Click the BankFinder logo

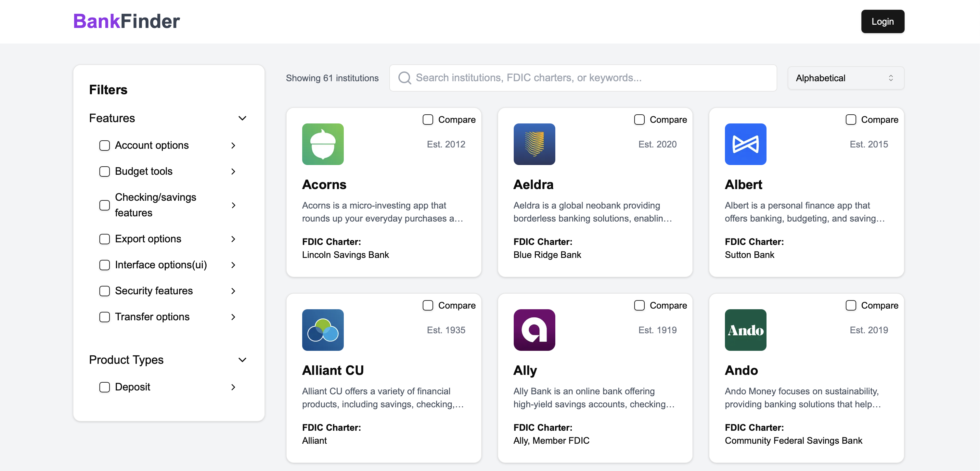126,21
